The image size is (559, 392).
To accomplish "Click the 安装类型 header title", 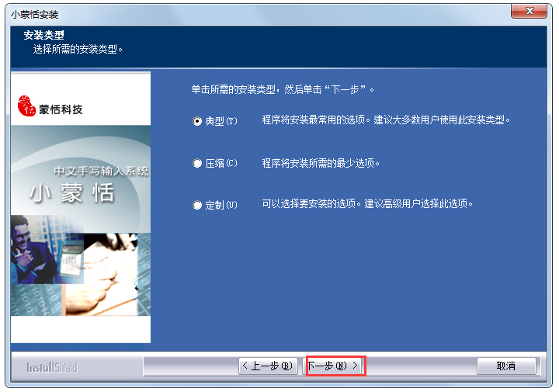I will 43,35.
